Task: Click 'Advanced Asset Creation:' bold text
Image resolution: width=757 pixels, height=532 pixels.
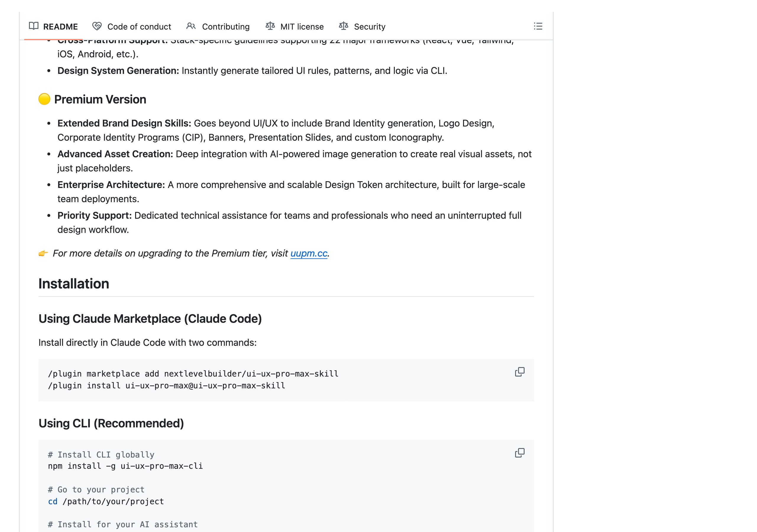Action: 115,154
